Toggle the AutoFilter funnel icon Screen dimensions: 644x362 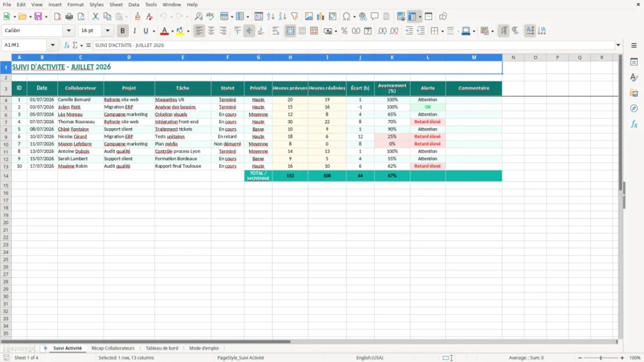click(x=294, y=16)
